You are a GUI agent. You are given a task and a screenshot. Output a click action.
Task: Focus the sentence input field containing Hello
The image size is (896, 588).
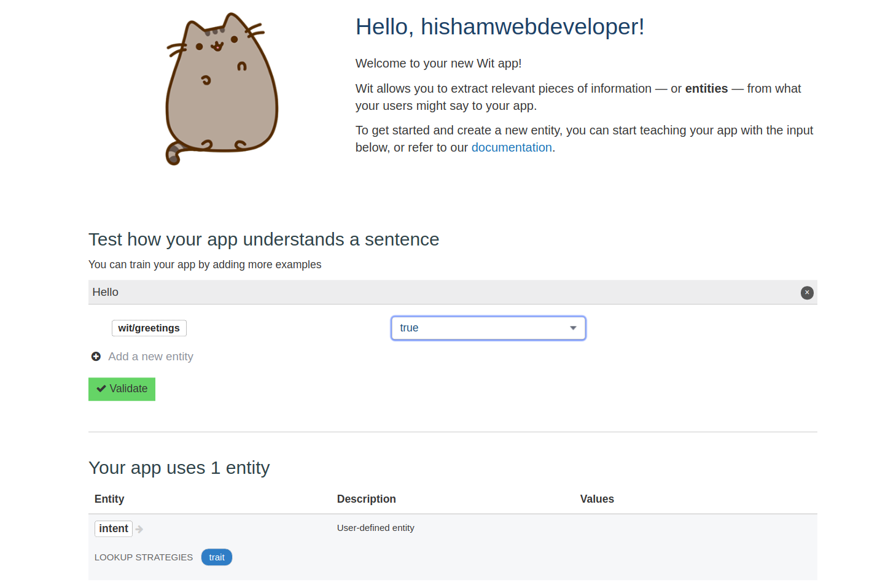[x=442, y=293]
